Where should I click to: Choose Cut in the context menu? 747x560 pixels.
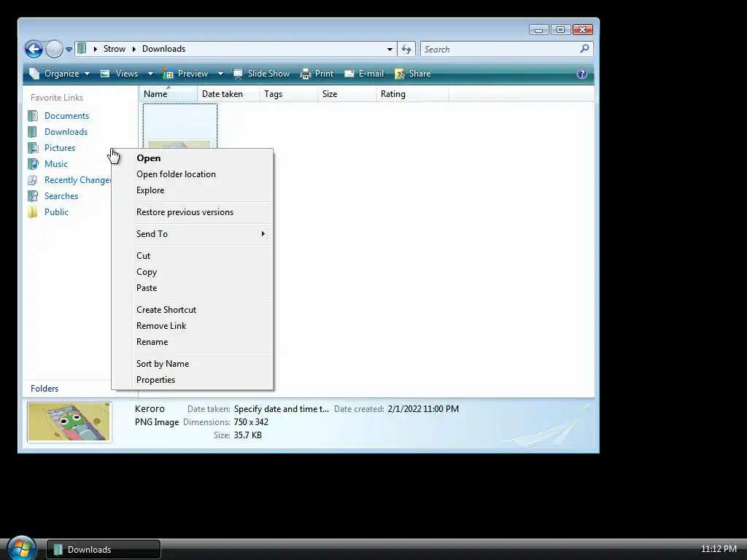tap(193, 256)
